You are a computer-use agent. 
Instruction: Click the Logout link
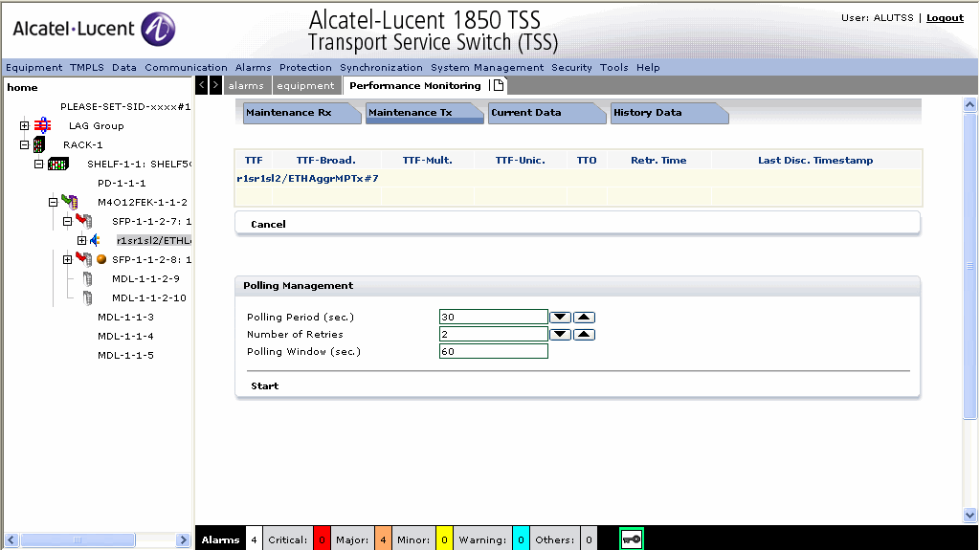pyautogui.click(x=945, y=17)
